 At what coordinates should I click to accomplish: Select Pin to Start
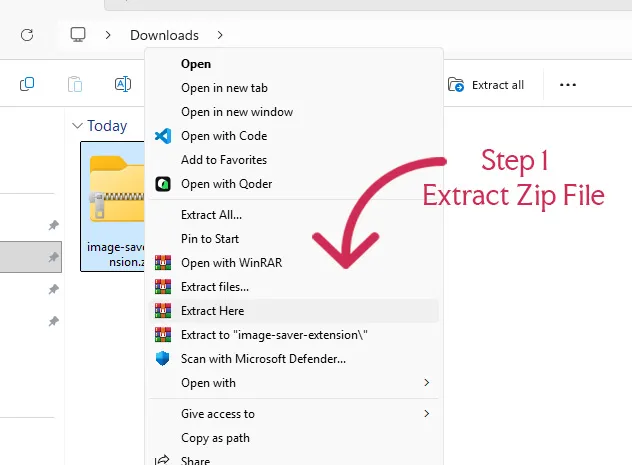(x=294, y=239)
